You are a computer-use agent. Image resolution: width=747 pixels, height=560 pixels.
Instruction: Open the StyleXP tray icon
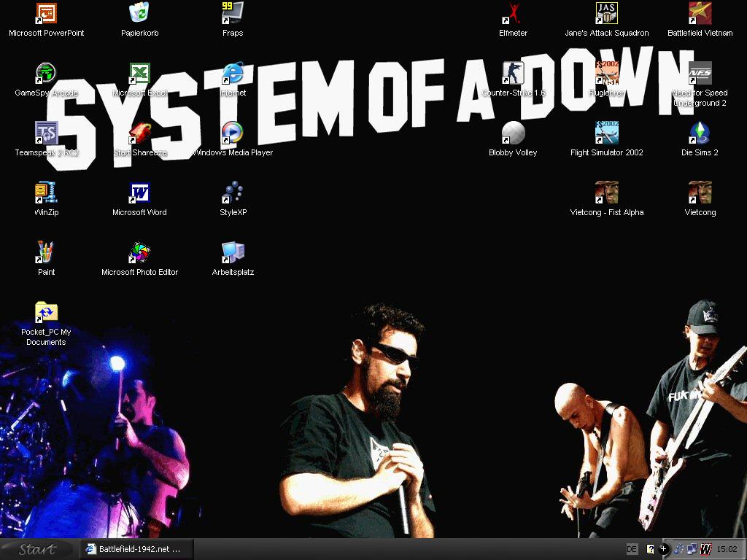[x=679, y=549]
